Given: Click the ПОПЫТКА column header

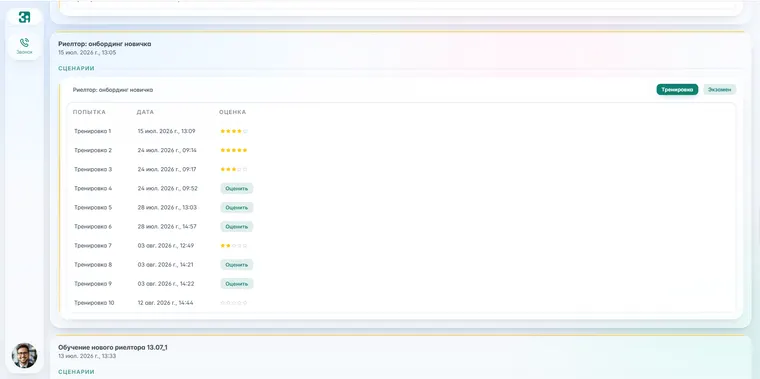Looking at the screenshot, I should 89,112.
